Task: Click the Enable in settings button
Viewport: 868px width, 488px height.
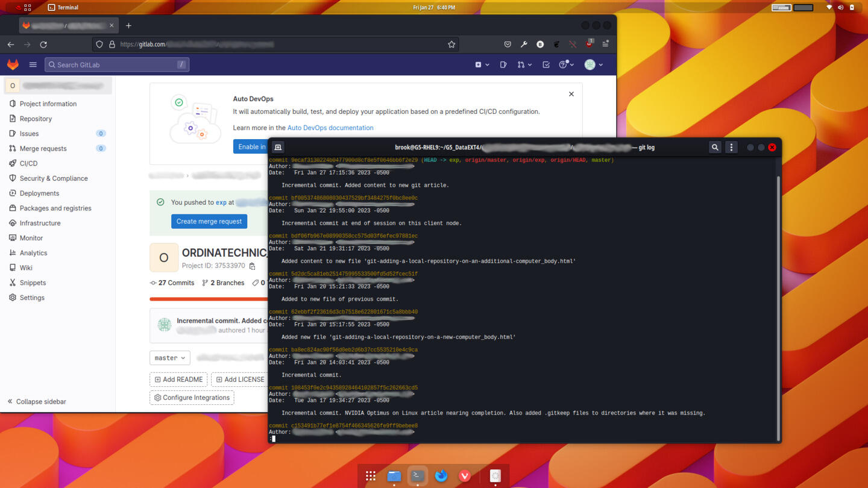Action: [x=251, y=147]
